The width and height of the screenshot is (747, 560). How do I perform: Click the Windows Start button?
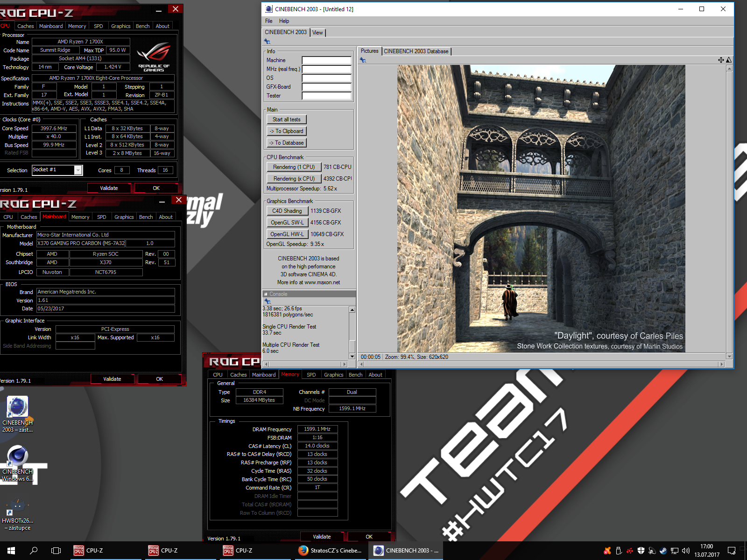11,551
